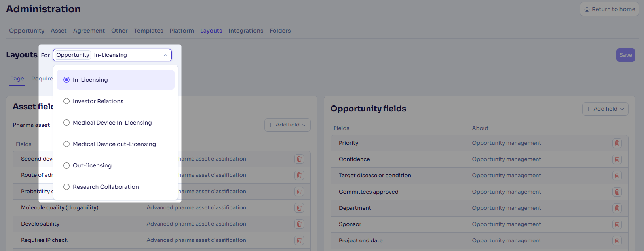
Task: Remove Project end date field
Action: tap(617, 241)
